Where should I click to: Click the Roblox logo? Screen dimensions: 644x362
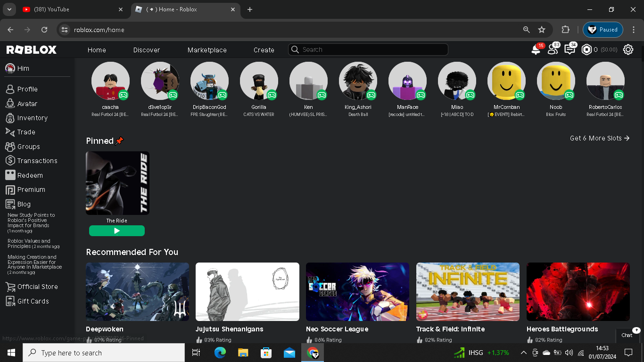[32, 49]
